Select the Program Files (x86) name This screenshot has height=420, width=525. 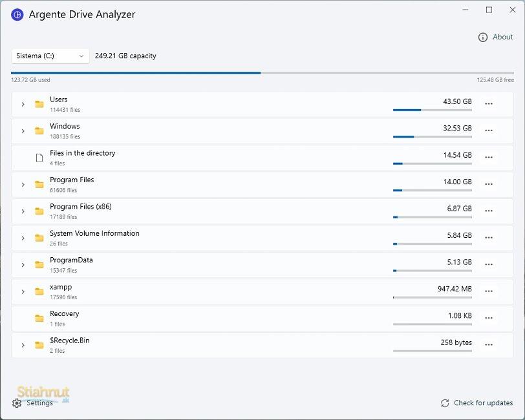point(80,207)
